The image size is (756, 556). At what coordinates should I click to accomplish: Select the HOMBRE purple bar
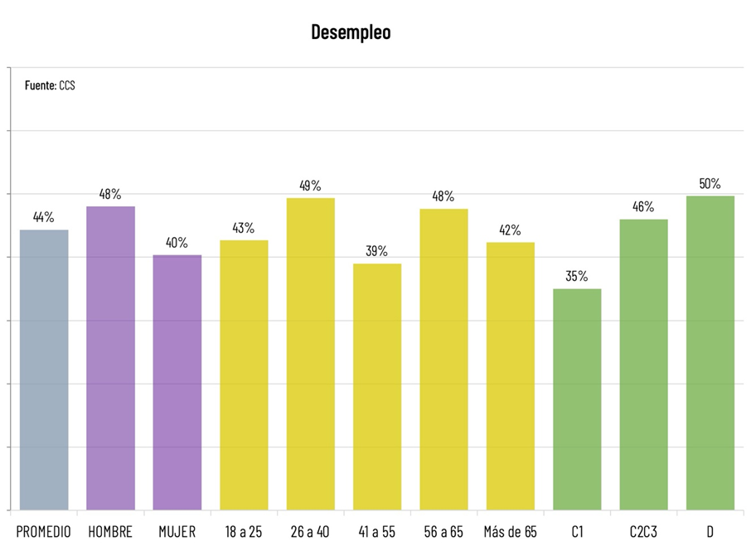coord(110,358)
